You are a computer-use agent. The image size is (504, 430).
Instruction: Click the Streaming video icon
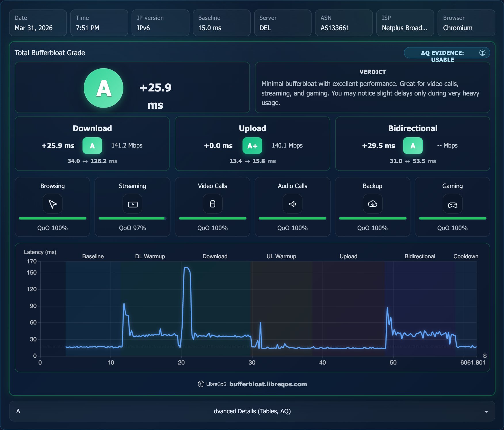[132, 204]
